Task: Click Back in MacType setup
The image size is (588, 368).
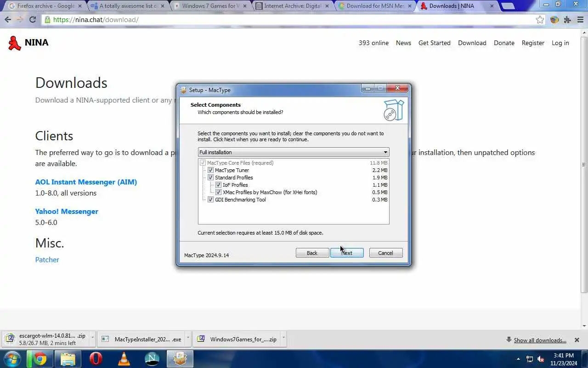Action: 312,253
